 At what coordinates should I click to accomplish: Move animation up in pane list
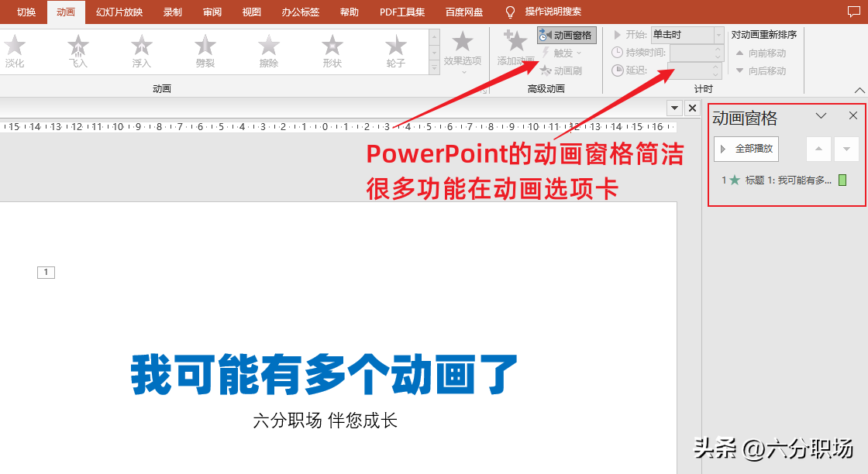[x=818, y=149]
